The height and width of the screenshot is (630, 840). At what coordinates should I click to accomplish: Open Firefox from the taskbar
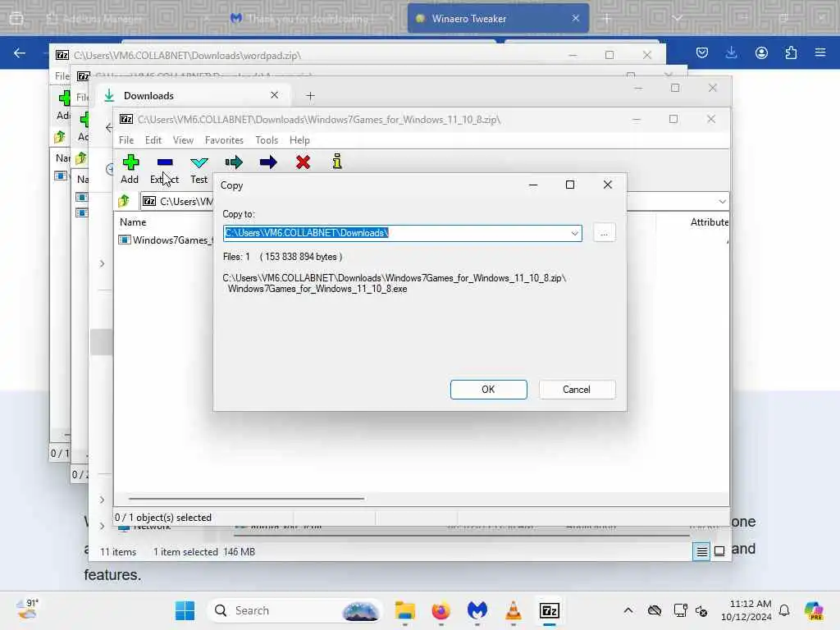click(x=441, y=610)
